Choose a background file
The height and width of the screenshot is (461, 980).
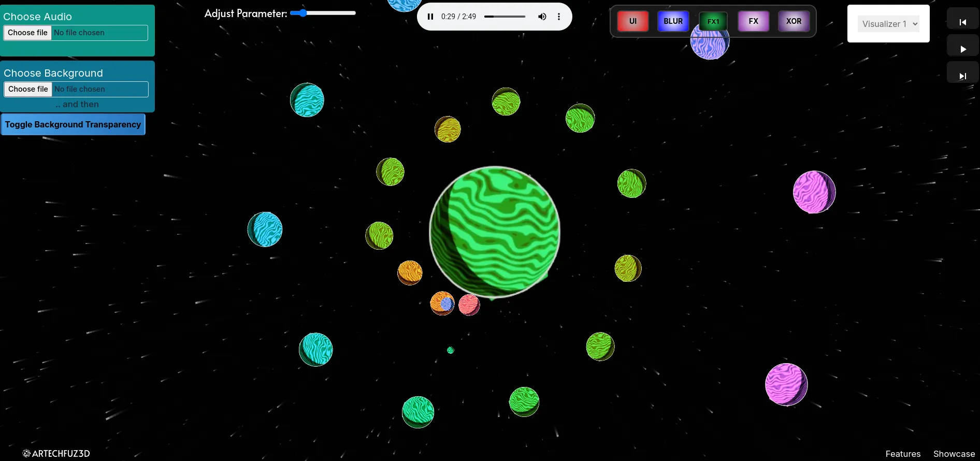(76, 89)
